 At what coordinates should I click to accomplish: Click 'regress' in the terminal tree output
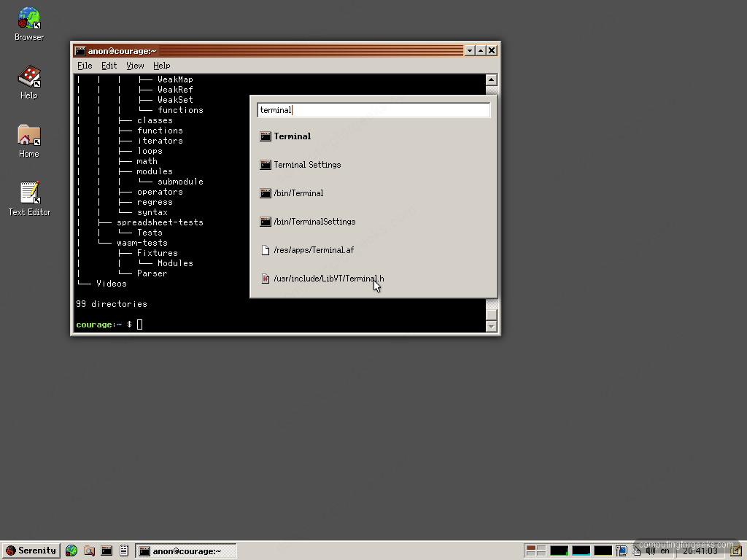(x=155, y=203)
